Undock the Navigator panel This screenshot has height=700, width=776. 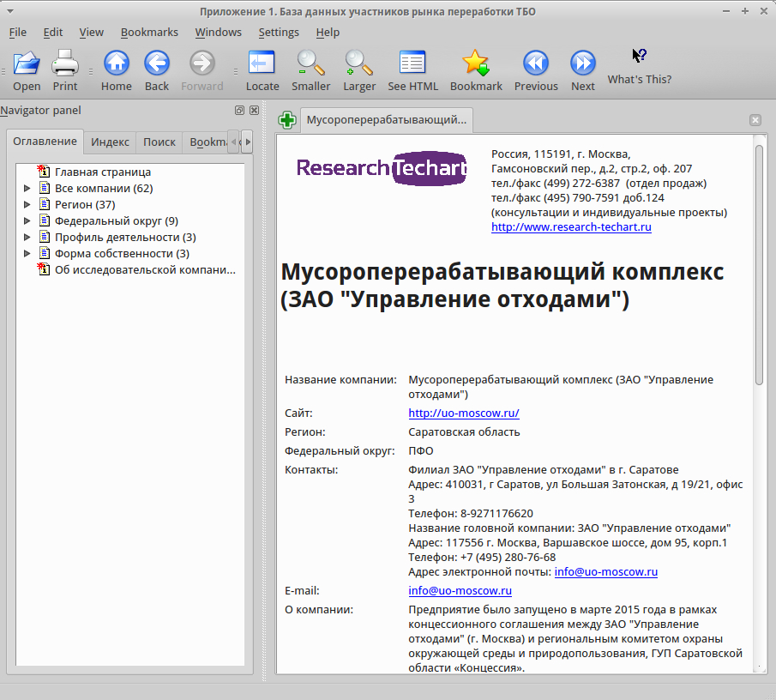tap(239, 111)
